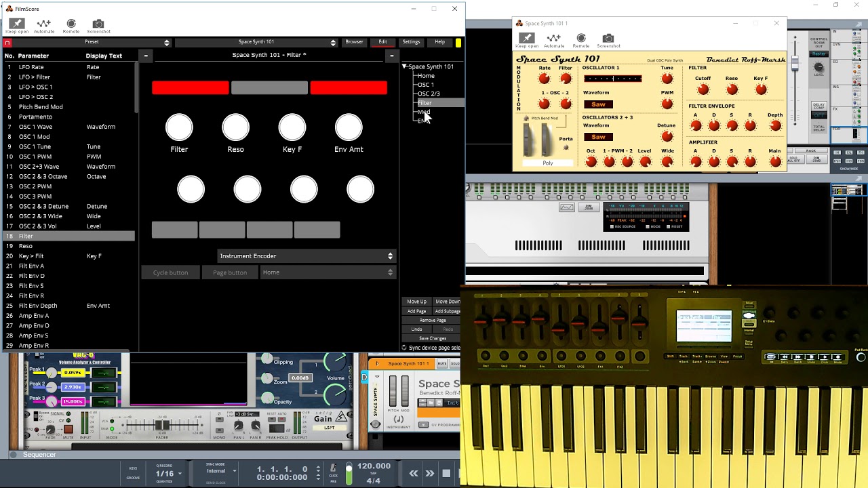Click the Move Up button
This screenshot has height=488, width=868.
[x=416, y=302]
